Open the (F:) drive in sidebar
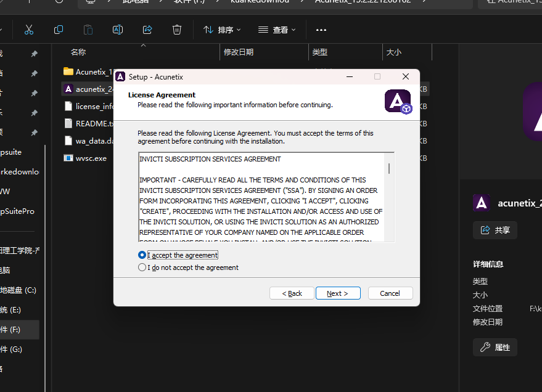542x392 pixels. (x=19, y=330)
